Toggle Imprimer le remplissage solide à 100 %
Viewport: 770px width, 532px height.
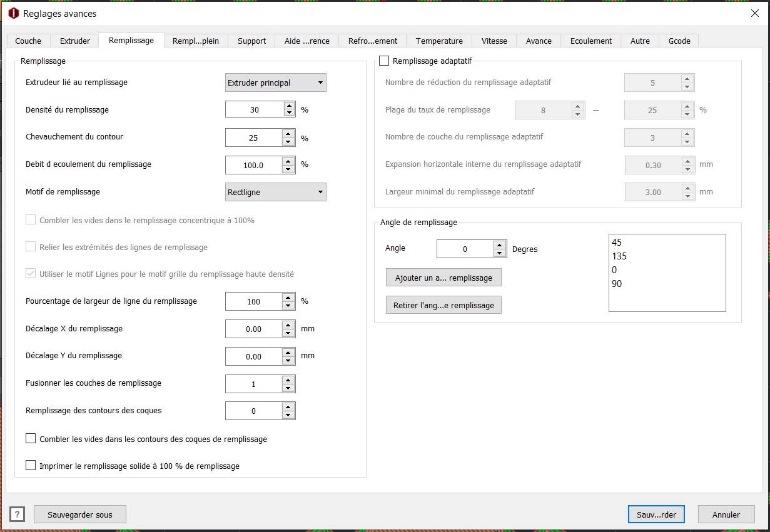[31, 465]
